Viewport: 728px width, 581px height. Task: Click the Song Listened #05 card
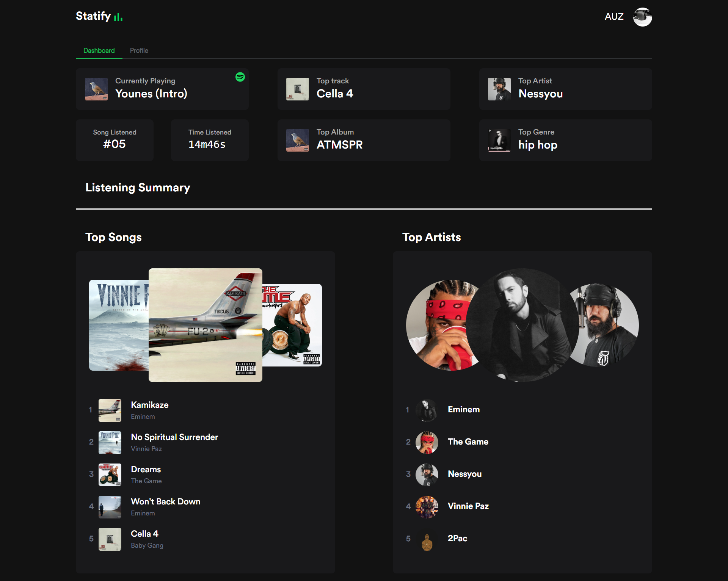click(x=115, y=140)
